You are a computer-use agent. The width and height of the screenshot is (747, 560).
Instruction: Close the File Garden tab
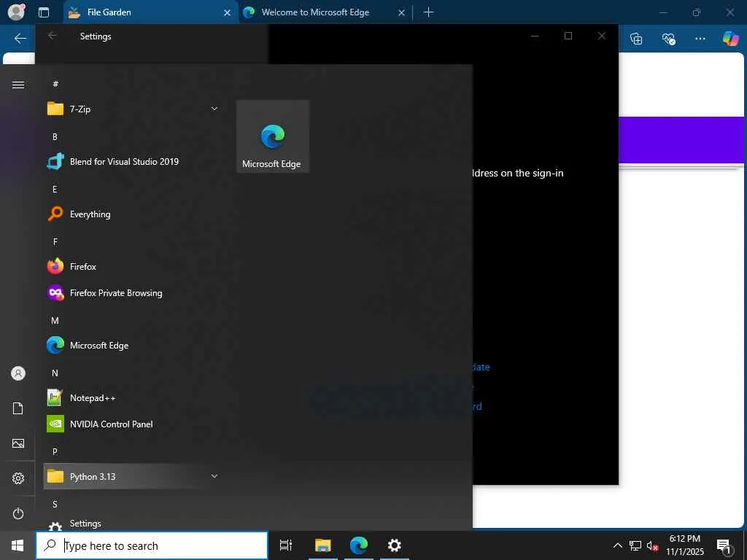[x=228, y=13]
